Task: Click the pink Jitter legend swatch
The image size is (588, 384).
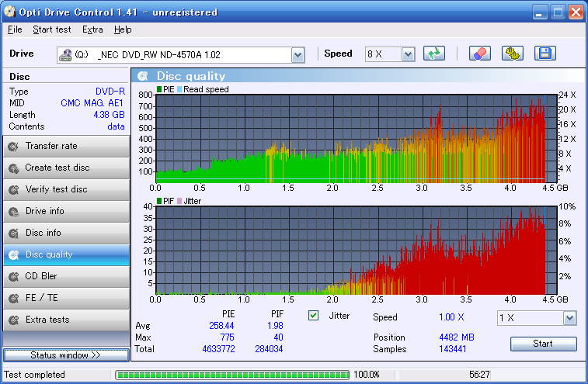Action: pyautogui.click(x=179, y=201)
